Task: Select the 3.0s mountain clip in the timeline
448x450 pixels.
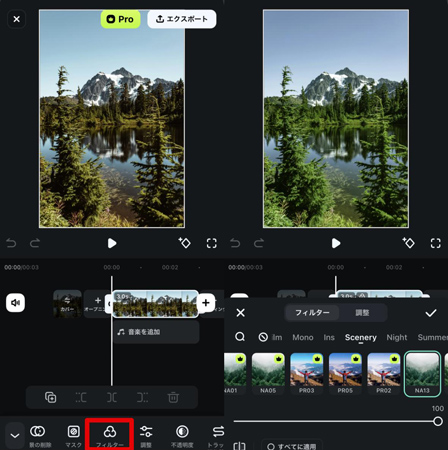Action: click(155, 304)
